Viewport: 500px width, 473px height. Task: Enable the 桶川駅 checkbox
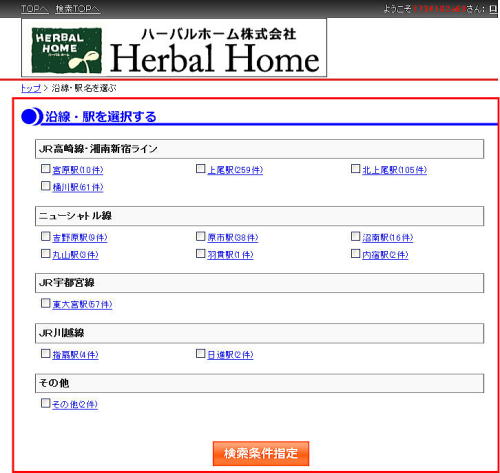pos(45,186)
